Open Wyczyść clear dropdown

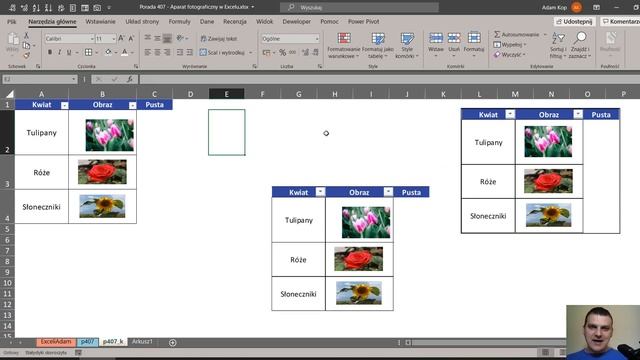509,54
